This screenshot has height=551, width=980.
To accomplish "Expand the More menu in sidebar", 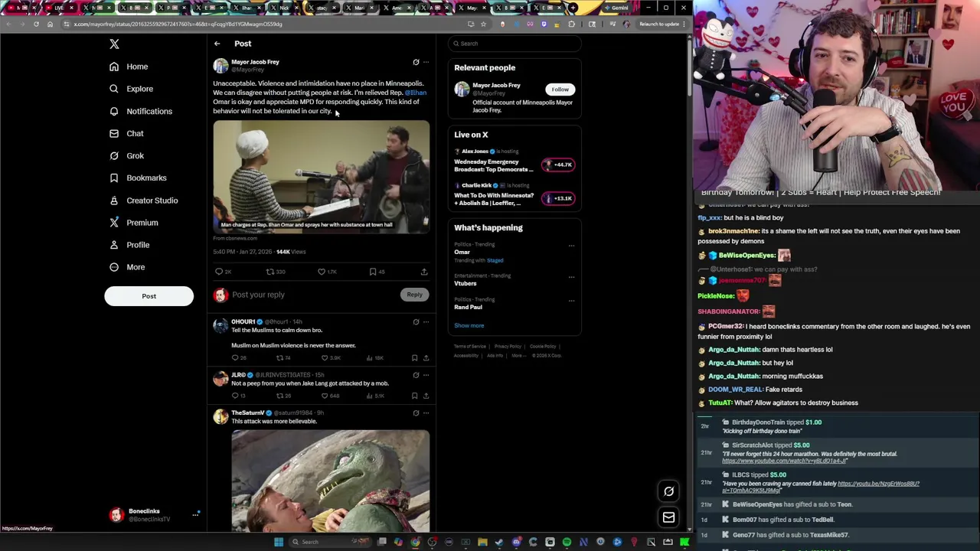I will pyautogui.click(x=126, y=267).
